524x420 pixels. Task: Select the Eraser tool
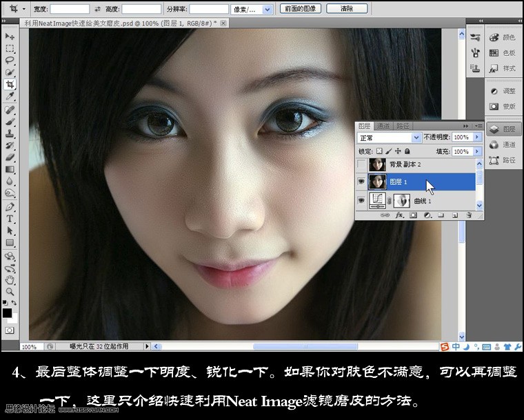click(x=10, y=157)
